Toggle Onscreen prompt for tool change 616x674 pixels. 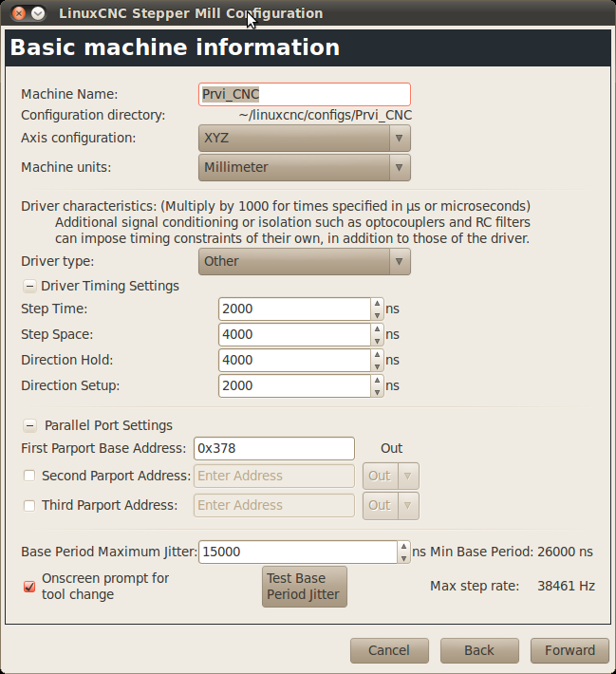coord(29,587)
